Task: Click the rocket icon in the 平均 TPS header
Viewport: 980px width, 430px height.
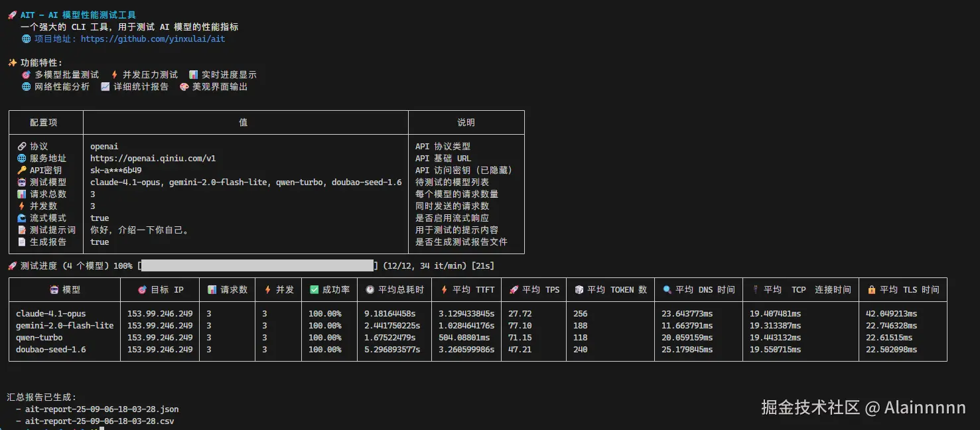Action: point(514,290)
